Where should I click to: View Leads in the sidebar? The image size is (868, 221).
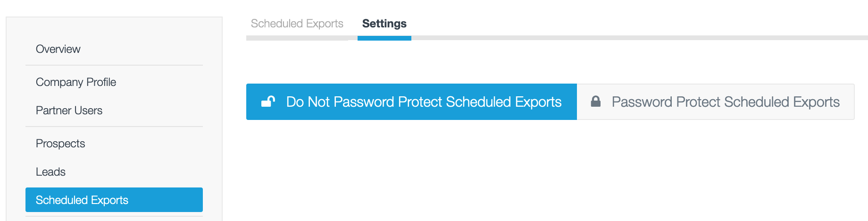coord(50,172)
